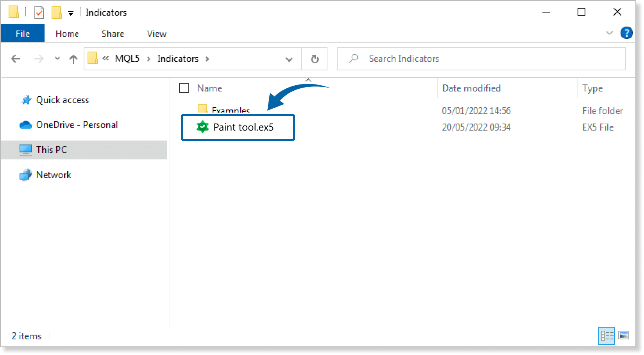Open the Share ribbon tab

click(x=113, y=34)
